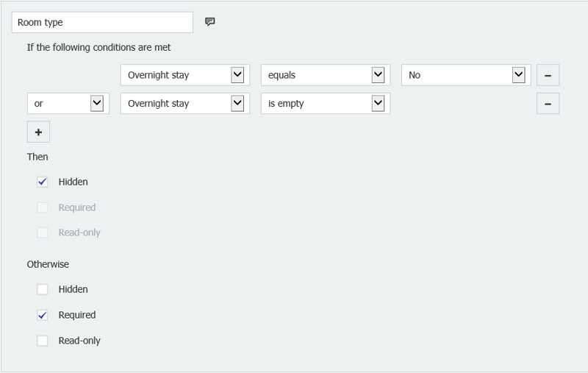The width and height of the screenshot is (588, 373).
Task: Click the Room type name field
Action: (x=102, y=22)
